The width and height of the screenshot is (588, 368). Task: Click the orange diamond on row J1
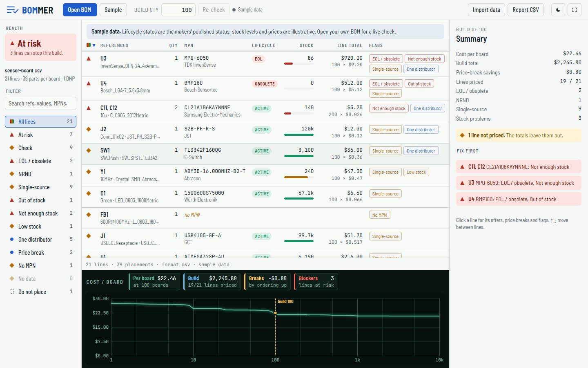click(x=89, y=236)
